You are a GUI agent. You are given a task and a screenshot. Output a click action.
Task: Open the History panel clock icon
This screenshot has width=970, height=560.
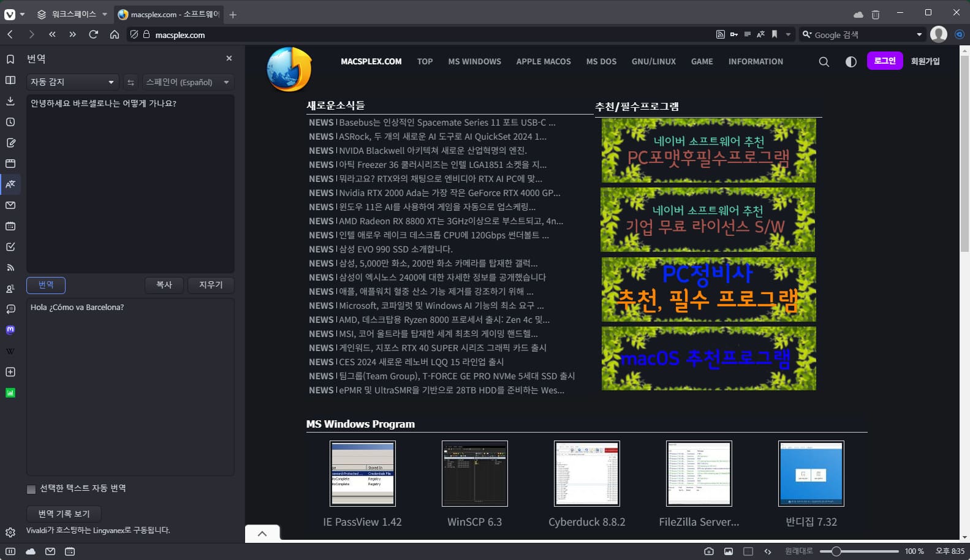(x=10, y=122)
